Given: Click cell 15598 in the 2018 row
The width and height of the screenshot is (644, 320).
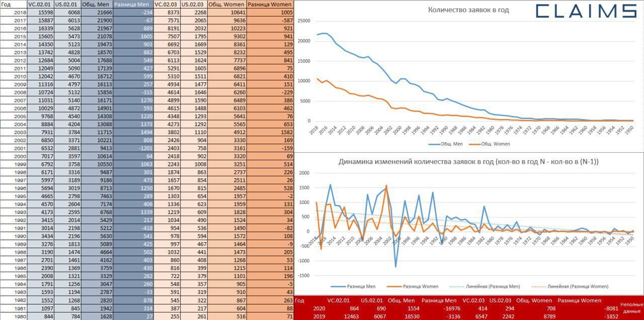Looking at the screenshot, I should (40, 12).
